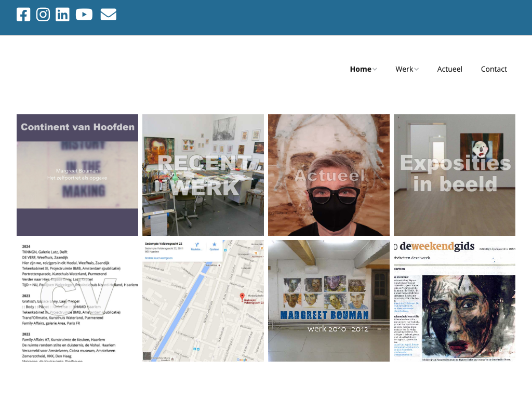This screenshot has width=532, height=399.
Task: Go to the Home menu item
Action: (x=360, y=69)
